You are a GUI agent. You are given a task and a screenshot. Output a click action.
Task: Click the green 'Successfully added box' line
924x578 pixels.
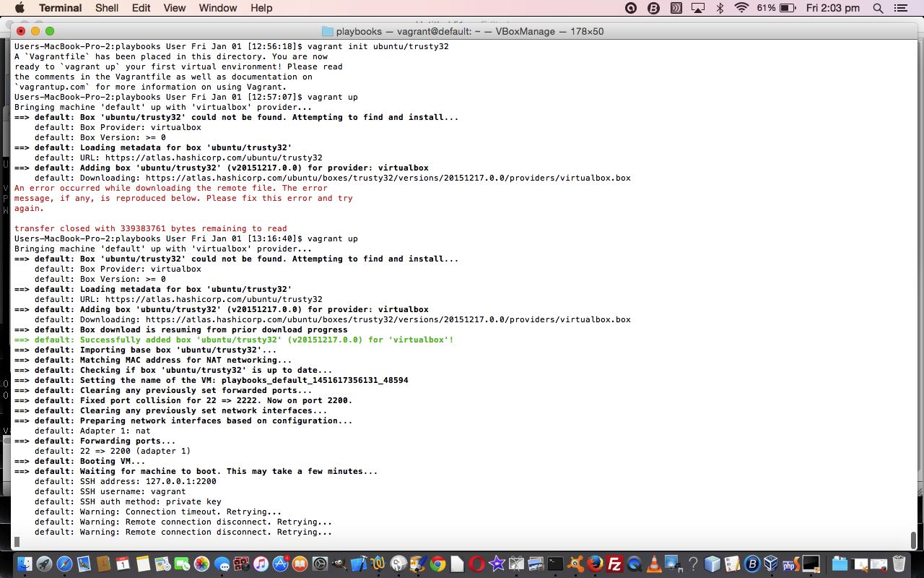pyautogui.click(x=234, y=340)
